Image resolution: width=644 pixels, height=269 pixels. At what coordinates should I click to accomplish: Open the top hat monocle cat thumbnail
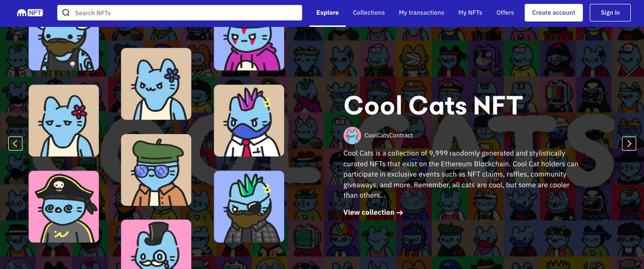coord(156,244)
